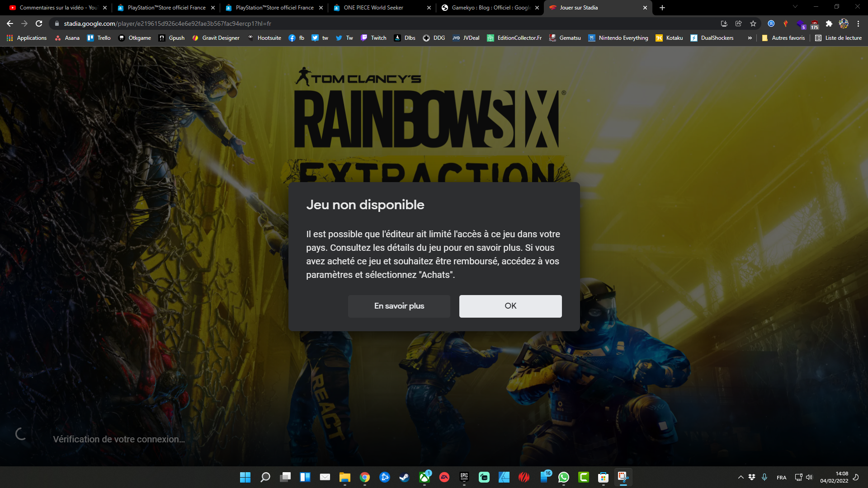
Task: Open Microsoft Store on taskbar
Action: click(604, 477)
